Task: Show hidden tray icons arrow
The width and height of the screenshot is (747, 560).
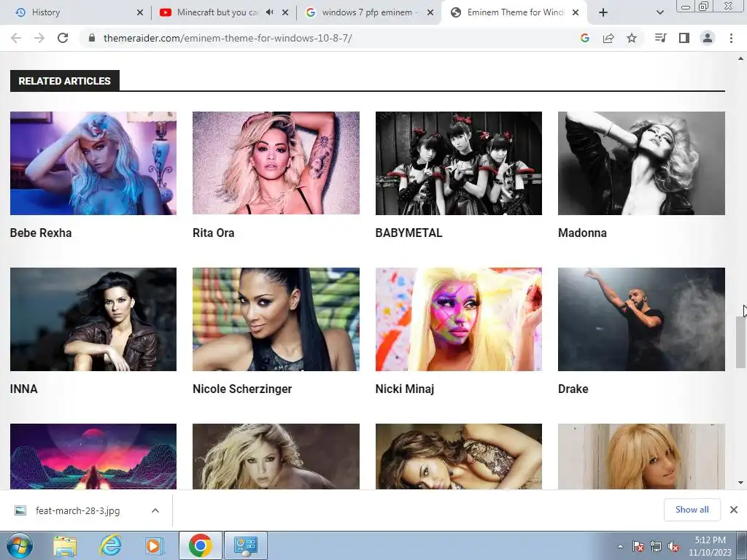Action: point(620,546)
